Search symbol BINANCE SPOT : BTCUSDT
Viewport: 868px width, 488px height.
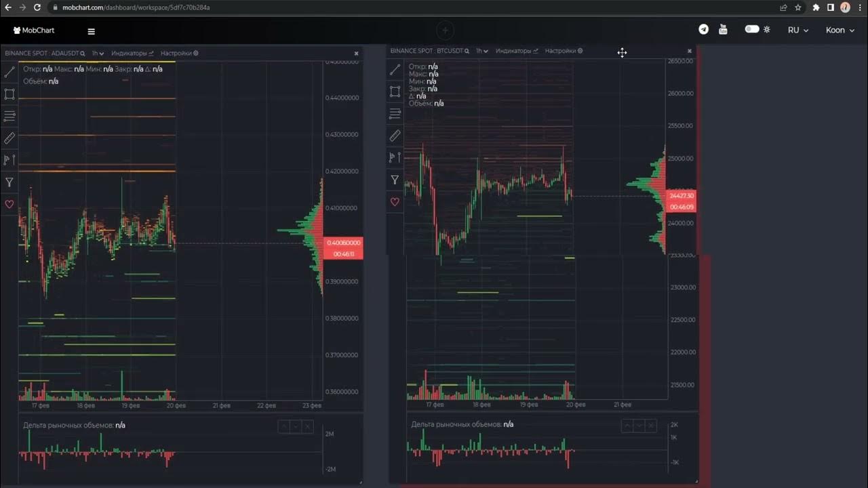pyautogui.click(x=430, y=51)
